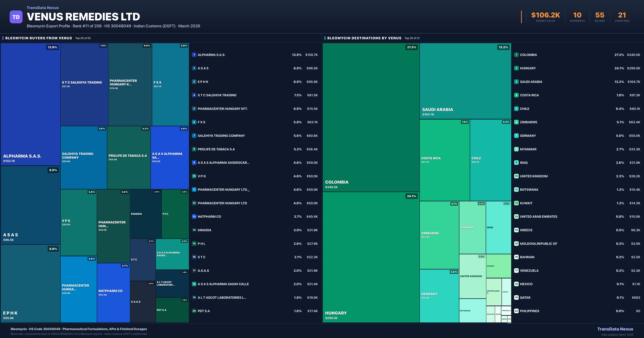This screenshot has height=338, width=644.
Task: Click the NATPHARM CO treemap tile
Action: (x=113, y=293)
